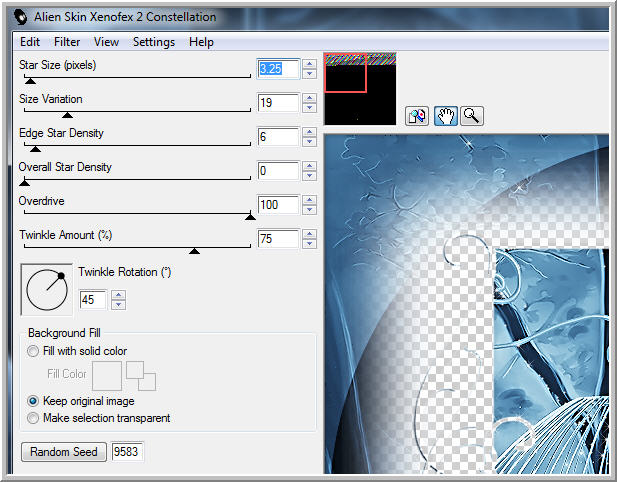Click the Alien Skin title bar icon
This screenshot has width=617, height=482.
pos(20,17)
